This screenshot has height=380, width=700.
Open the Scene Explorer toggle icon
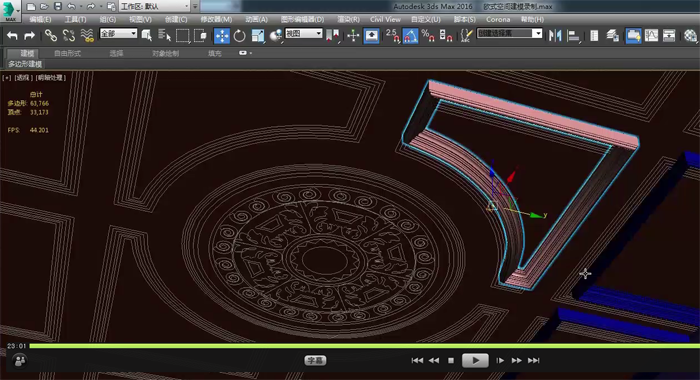click(594, 35)
